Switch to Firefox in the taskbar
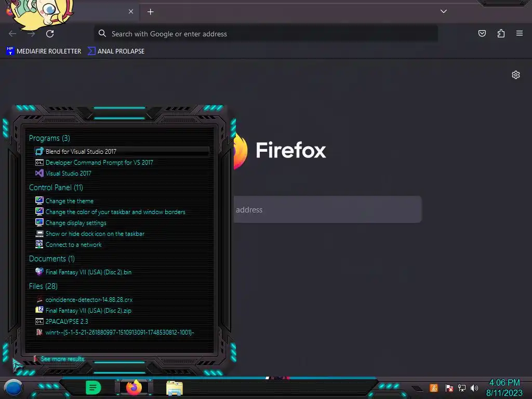The height and width of the screenshot is (399, 532). click(x=134, y=388)
